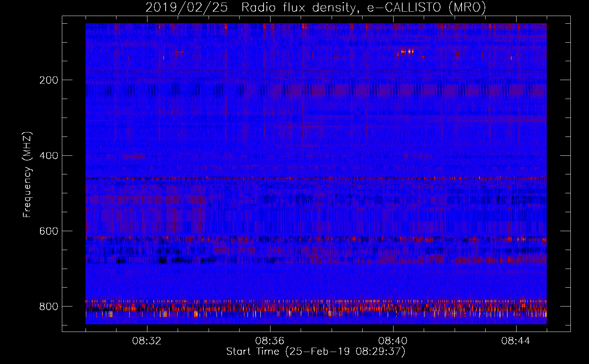Click the 08:40 time tick label

[393, 341]
